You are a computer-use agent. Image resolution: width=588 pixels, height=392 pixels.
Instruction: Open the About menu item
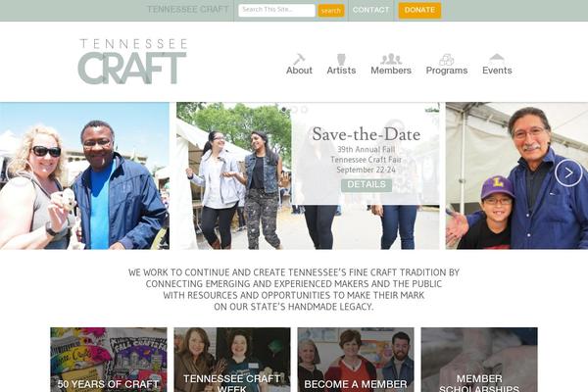[299, 71]
